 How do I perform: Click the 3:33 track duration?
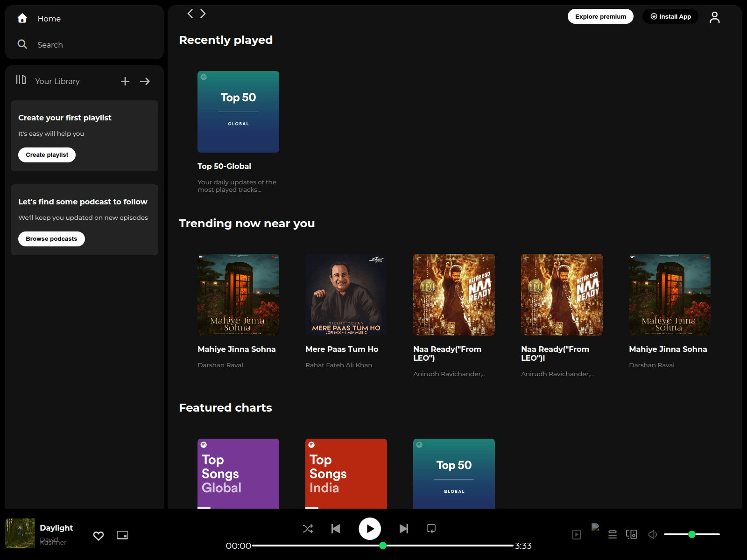(523, 546)
